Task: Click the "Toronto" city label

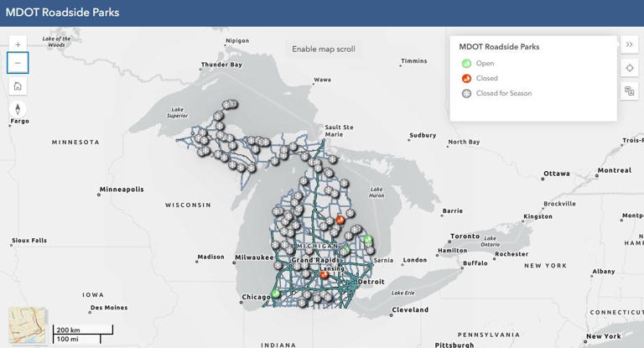Action: [x=465, y=236]
